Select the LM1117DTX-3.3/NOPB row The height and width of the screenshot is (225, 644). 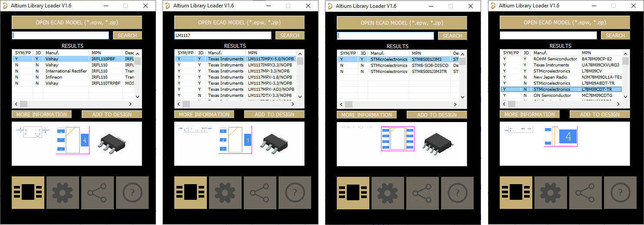pyautogui.click(x=236, y=95)
